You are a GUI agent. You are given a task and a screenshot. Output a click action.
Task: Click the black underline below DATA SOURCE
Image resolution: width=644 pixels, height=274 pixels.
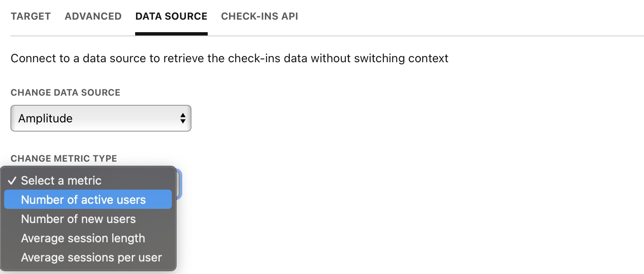point(171,34)
